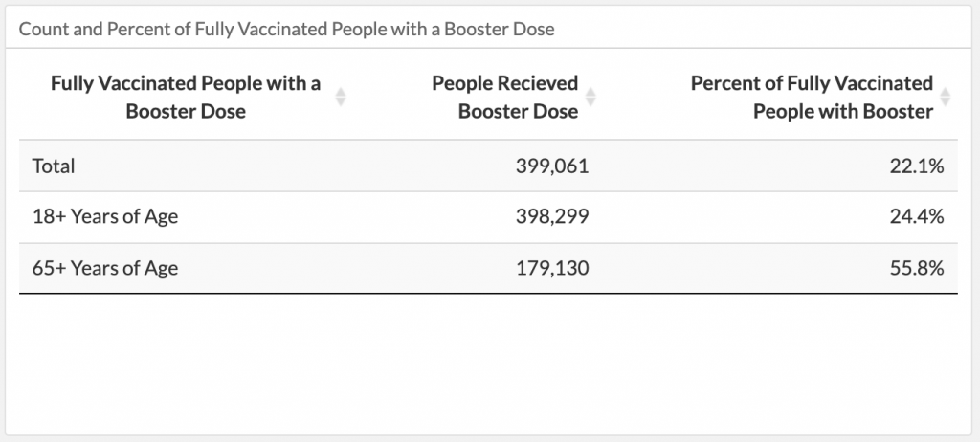Click the 398,299 booster count cell
The height and width of the screenshot is (442, 980).
pyautogui.click(x=552, y=217)
